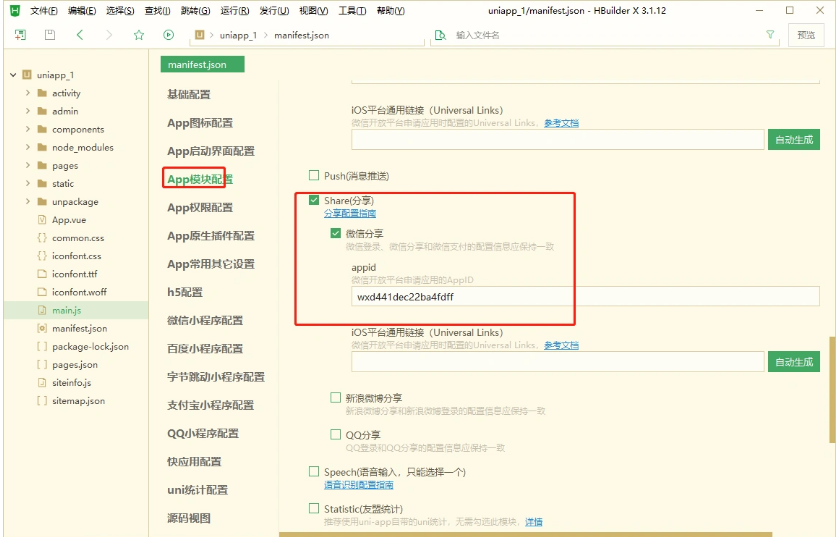Viewport: 837px width, 537px height.
Task: Navigate back with the left arrow icon
Action: (x=80, y=35)
